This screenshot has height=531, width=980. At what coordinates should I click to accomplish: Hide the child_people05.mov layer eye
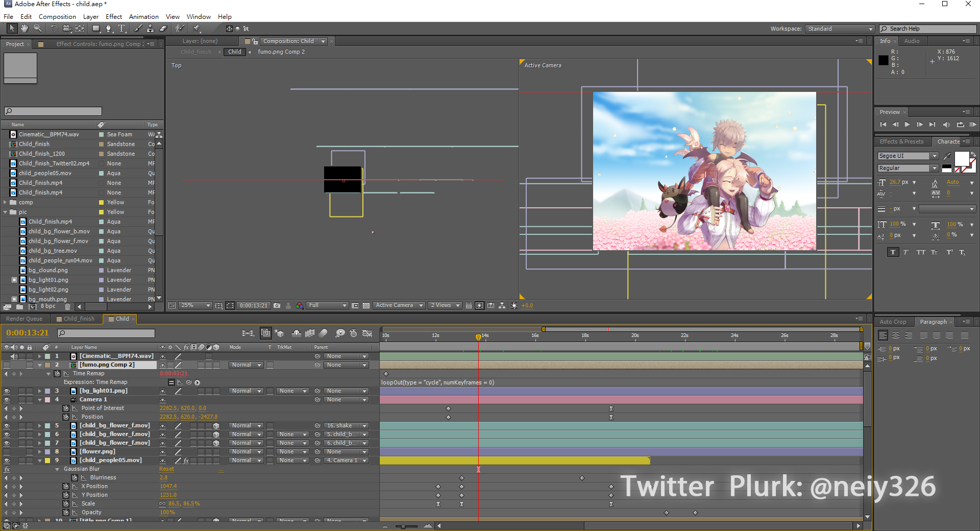click(7, 460)
